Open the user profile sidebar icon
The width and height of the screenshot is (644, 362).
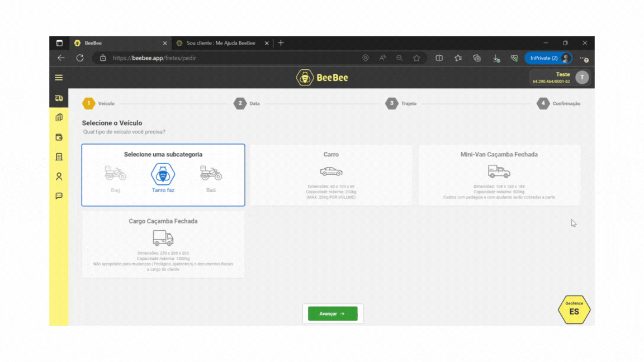coord(59,177)
